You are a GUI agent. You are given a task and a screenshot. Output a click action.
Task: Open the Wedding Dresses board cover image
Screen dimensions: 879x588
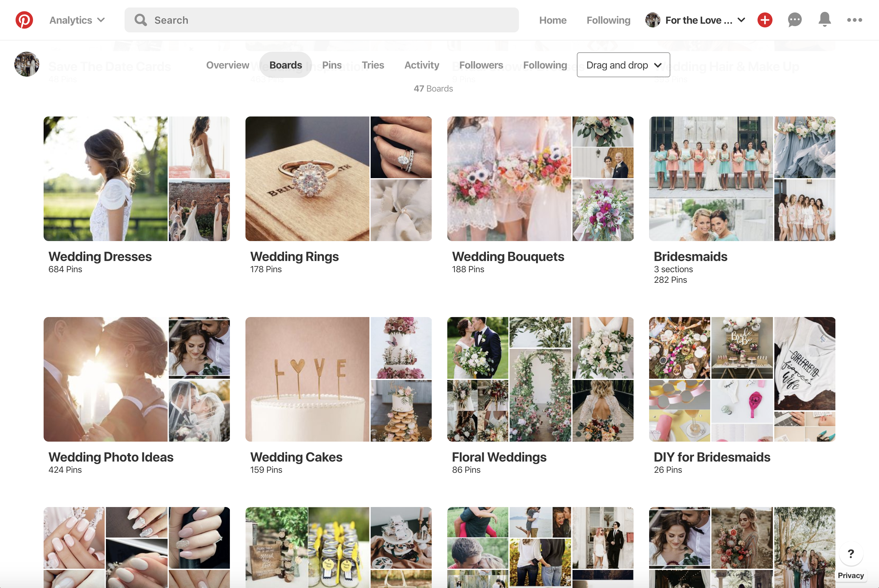point(136,178)
